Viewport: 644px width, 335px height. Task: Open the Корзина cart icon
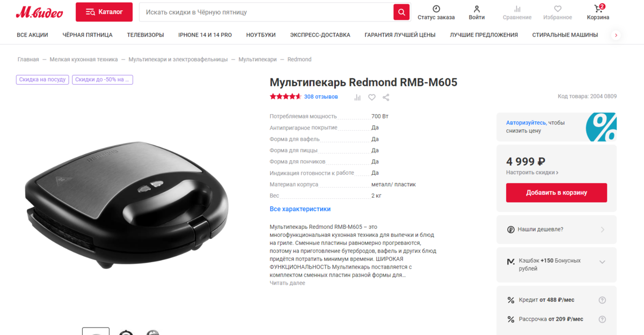click(598, 9)
